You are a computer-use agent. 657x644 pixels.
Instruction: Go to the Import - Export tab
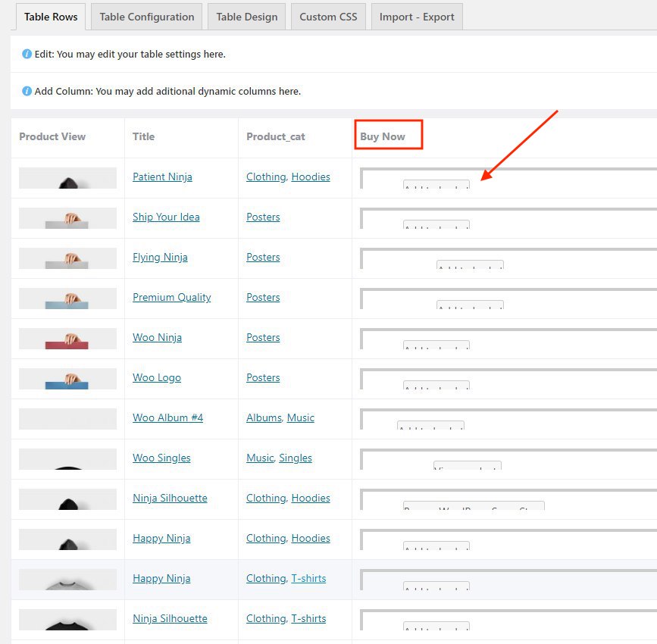(x=417, y=17)
